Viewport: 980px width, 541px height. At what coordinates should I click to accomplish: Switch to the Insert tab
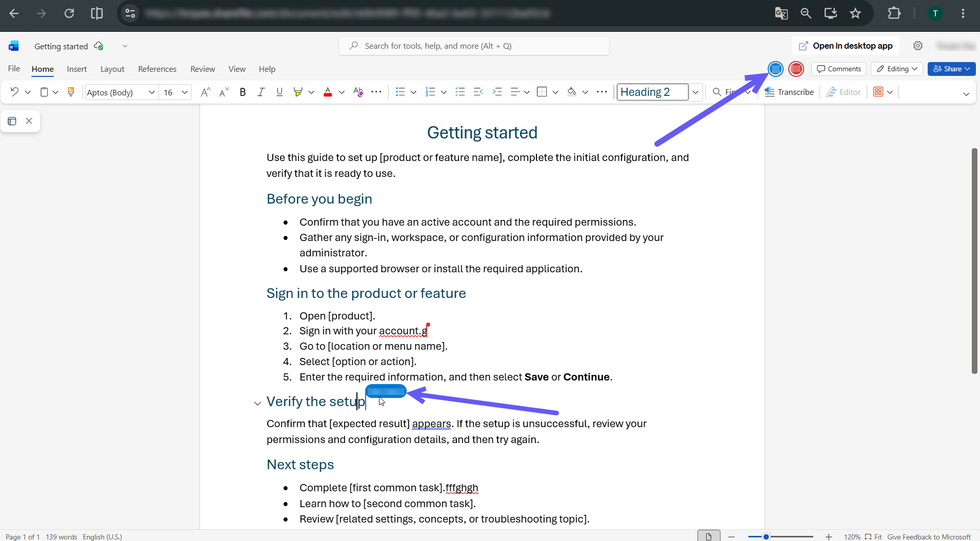pos(76,69)
